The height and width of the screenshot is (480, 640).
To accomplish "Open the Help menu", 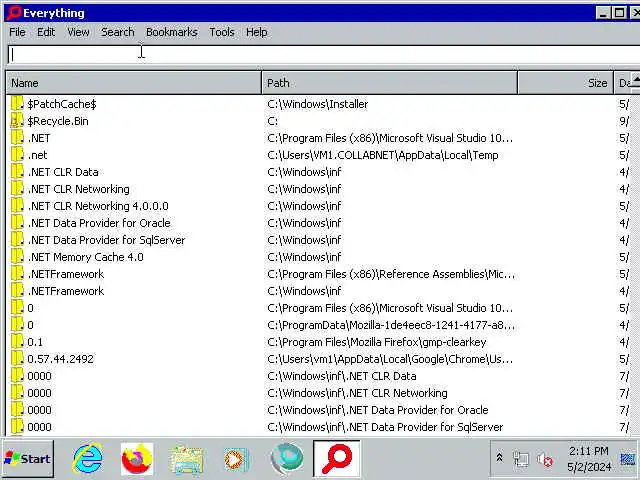I will (x=256, y=32).
